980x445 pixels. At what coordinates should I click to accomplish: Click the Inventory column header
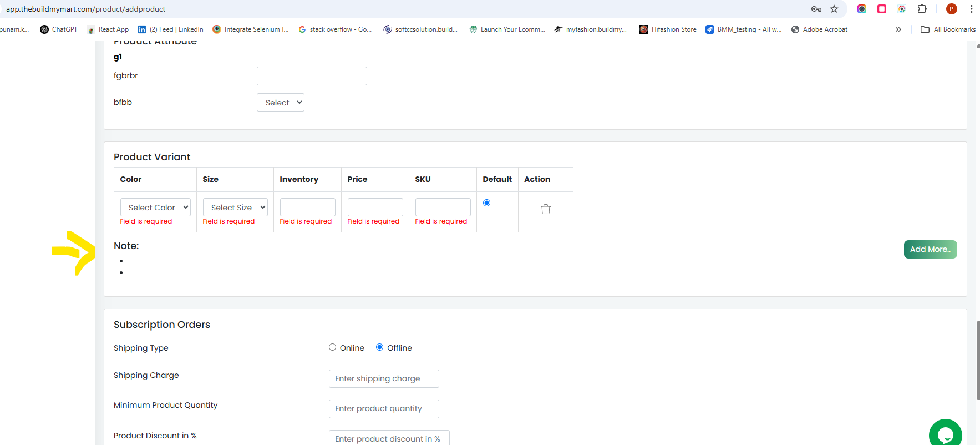(x=299, y=179)
